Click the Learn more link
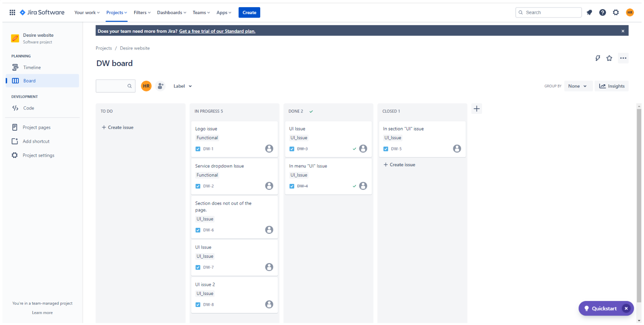 (x=42, y=313)
